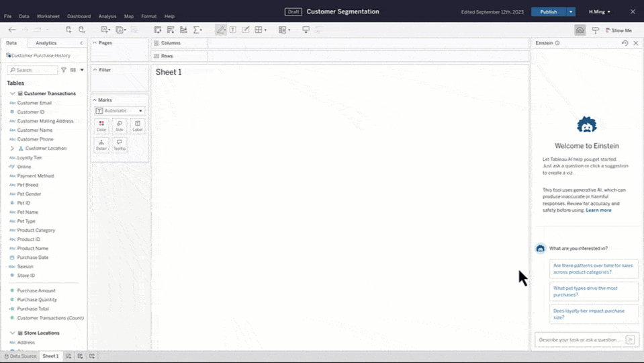Open the H.Ming user menu
Screen dimensions: 644x363
pyautogui.click(x=599, y=12)
